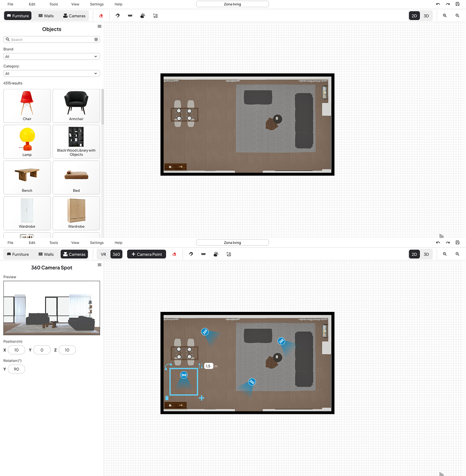Open the hamburger menu beside the Objects title
466x476 pixels.
[x=100, y=27]
